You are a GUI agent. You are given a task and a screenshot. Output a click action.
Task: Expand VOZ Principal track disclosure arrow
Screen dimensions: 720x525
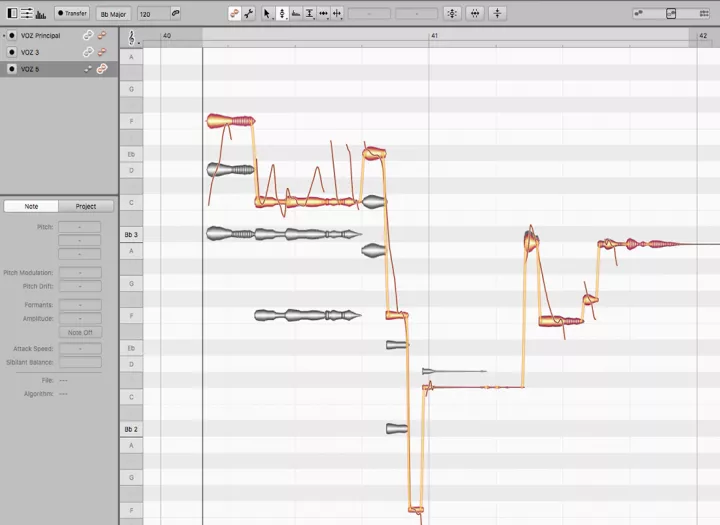4,35
